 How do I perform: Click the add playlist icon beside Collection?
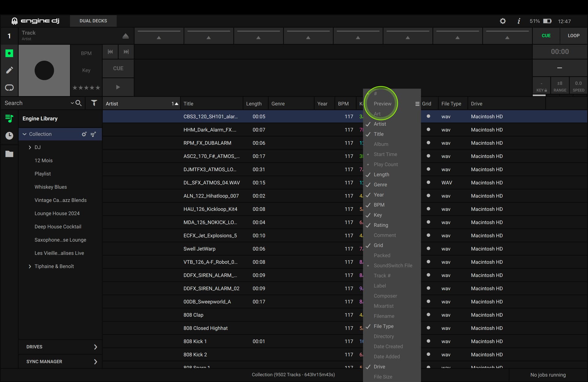(93, 134)
